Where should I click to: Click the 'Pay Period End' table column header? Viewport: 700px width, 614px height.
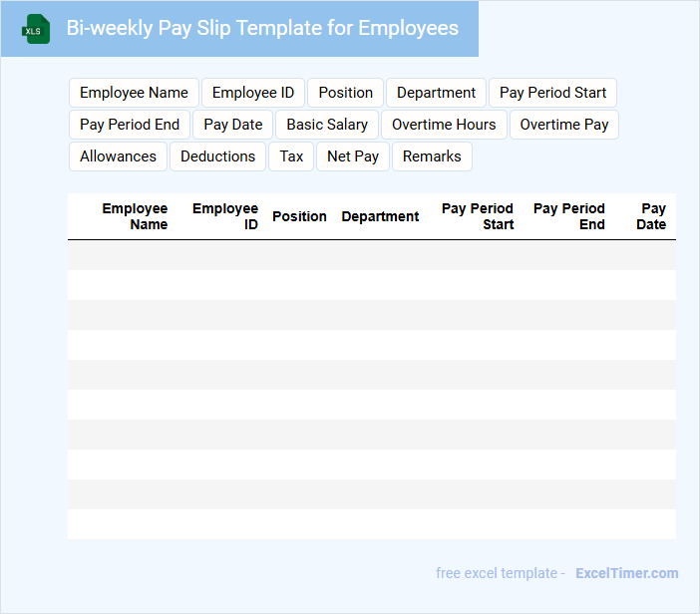point(568,216)
